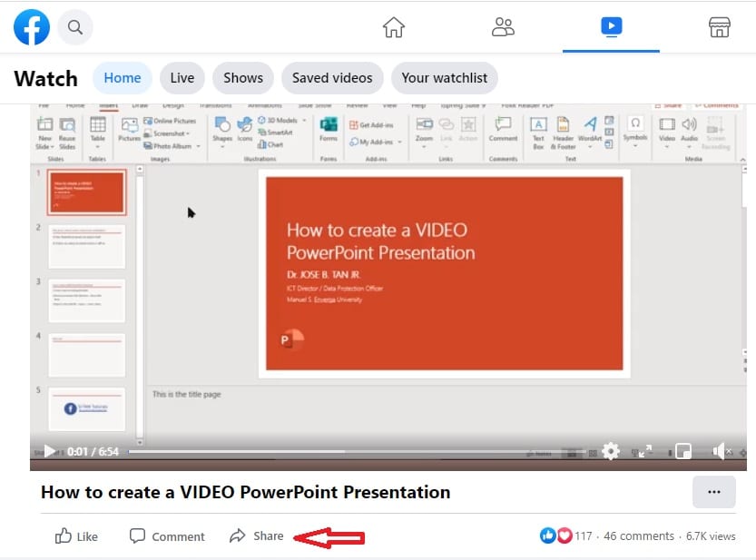The width and height of the screenshot is (756, 560).
Task: Open video settings gear
Action: click(611, 451)
